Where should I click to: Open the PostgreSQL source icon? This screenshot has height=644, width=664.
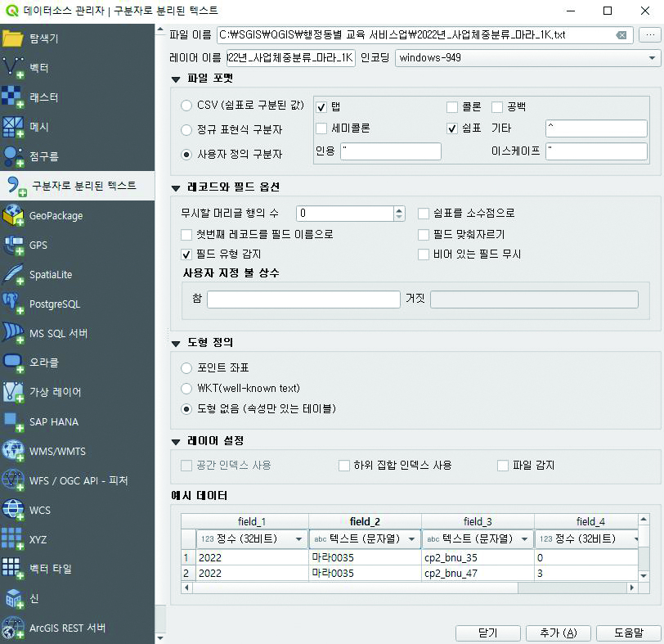pyautogui.click(x=13, y=304)
